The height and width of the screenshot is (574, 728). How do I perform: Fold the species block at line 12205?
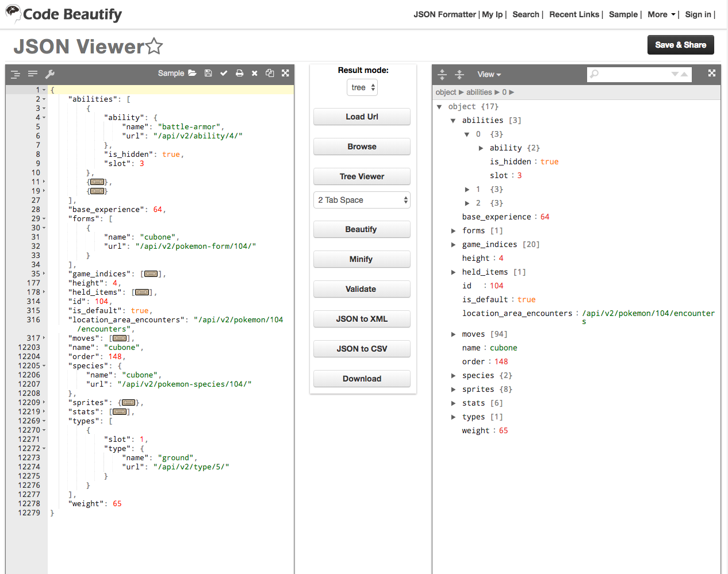(x=44, y=366)
